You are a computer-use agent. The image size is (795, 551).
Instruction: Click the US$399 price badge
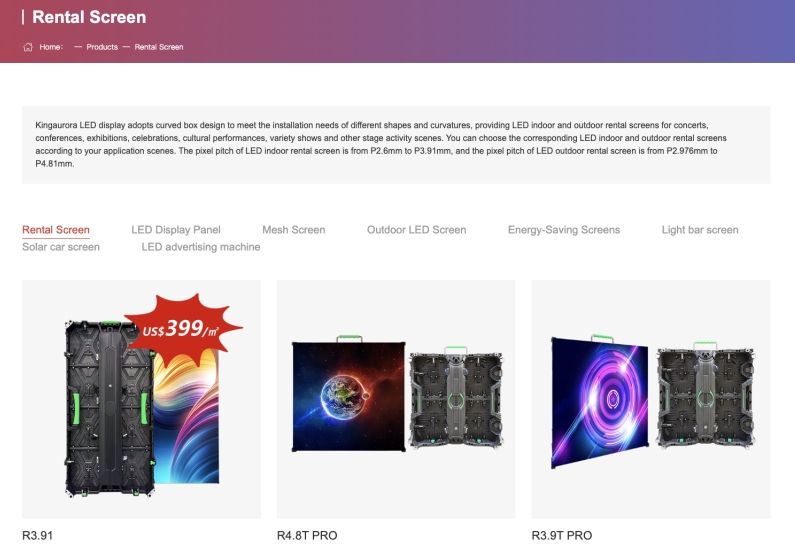click(181, 328)
